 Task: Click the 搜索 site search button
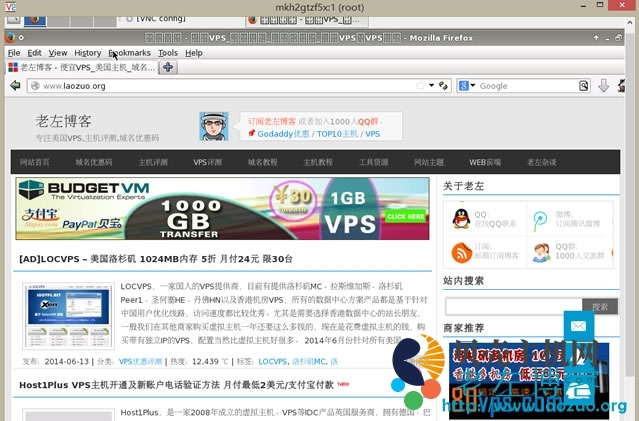pos(599,307)
